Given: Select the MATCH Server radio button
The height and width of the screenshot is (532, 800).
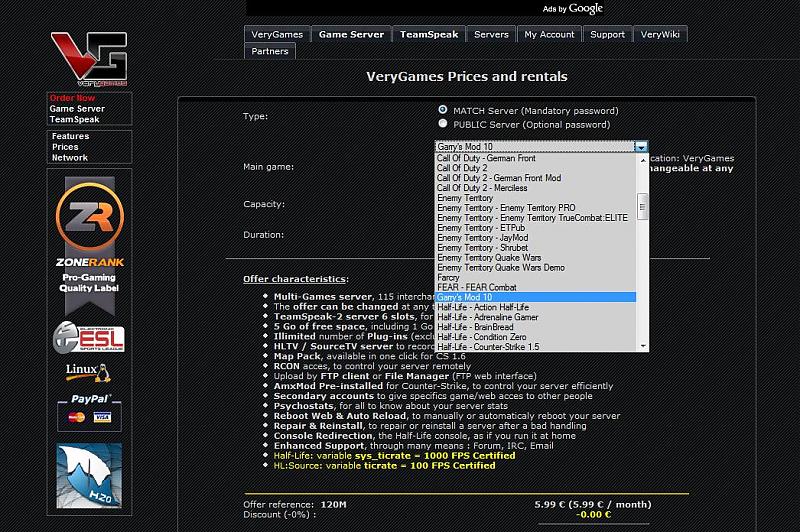Looking at the screenshot, I should click(x=443, y=109).
